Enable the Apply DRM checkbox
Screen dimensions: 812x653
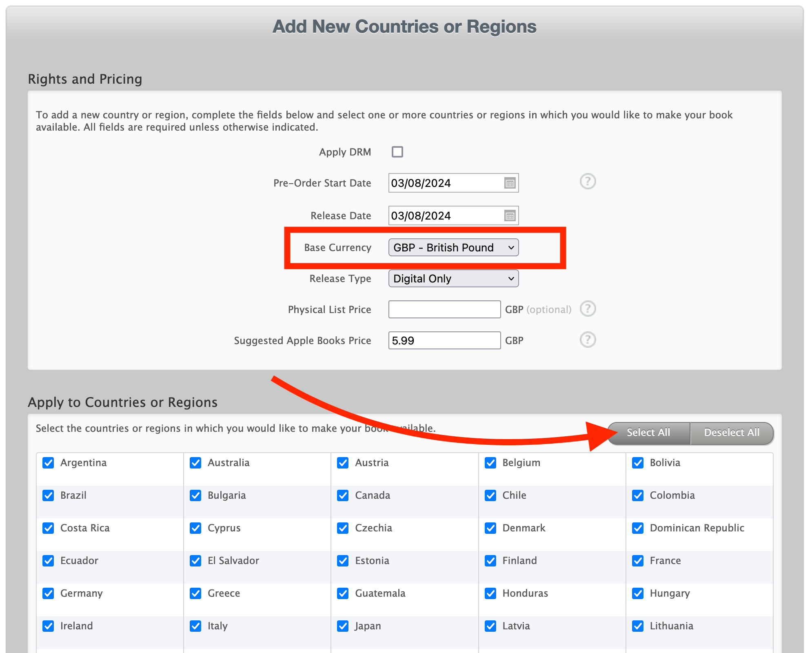pyautogui.click(x=397, y=152)
